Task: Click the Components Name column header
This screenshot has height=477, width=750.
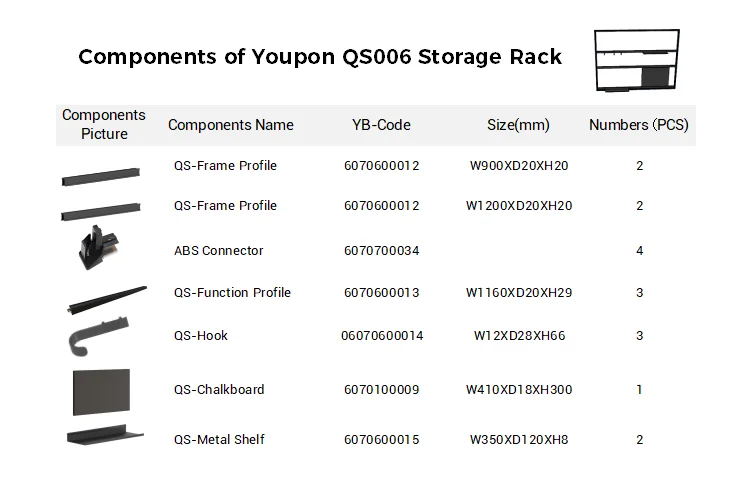Action: coord(231,125)
